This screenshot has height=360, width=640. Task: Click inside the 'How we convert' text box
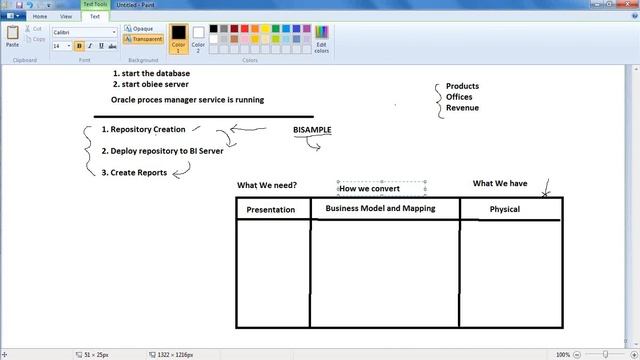click(x=381, y=189)
